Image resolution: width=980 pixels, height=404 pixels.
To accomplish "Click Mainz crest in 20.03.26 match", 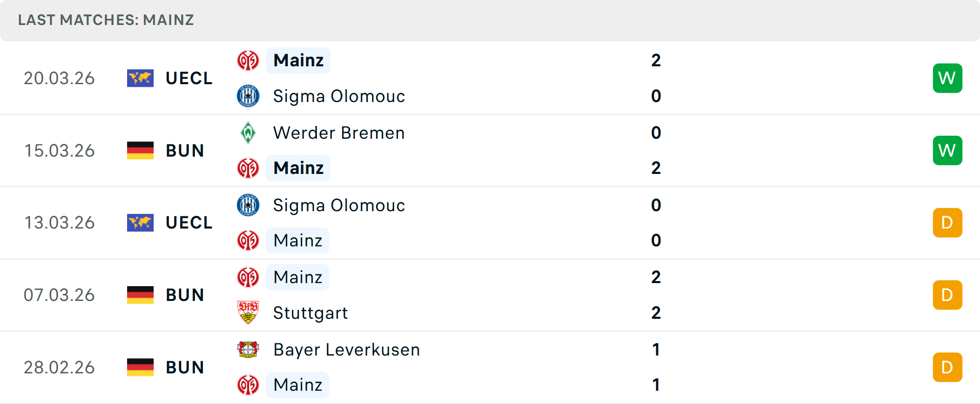I will (x=248, y=61).
